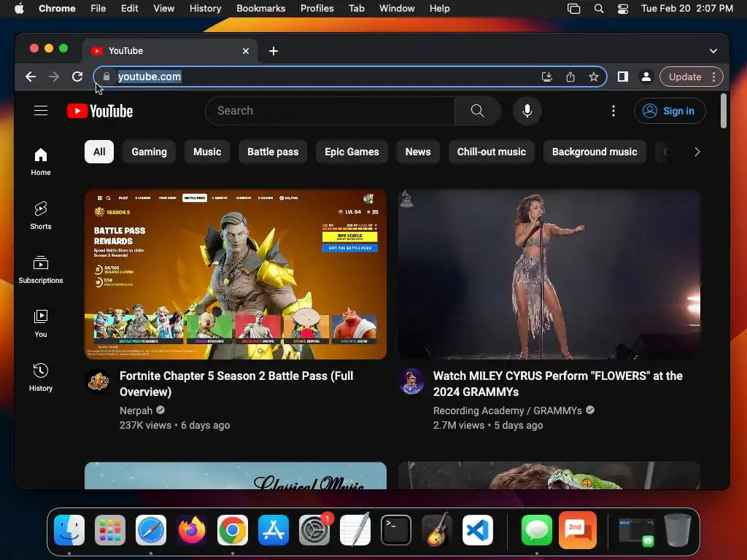The height and width of the screenshot is (560, 747).
Task: Open Firefox from the Dock
Action: [x=192, y=530]
